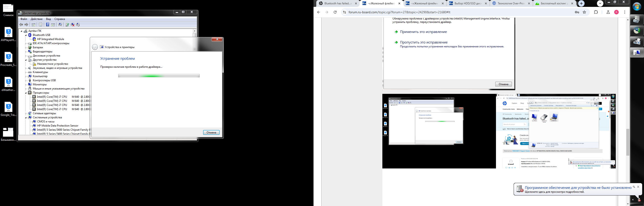Click the Update driver software toolbar icon
Screen dimensions: 644x206
tap(67, 24)
